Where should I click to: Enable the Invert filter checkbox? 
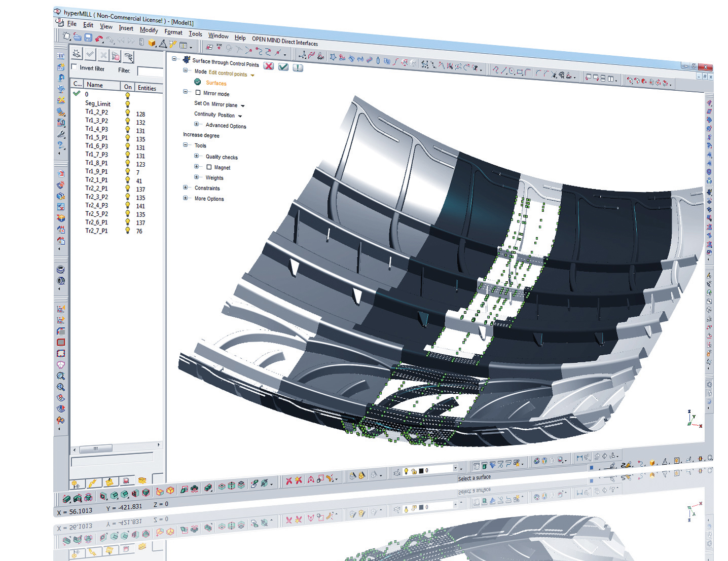point(75,67)
